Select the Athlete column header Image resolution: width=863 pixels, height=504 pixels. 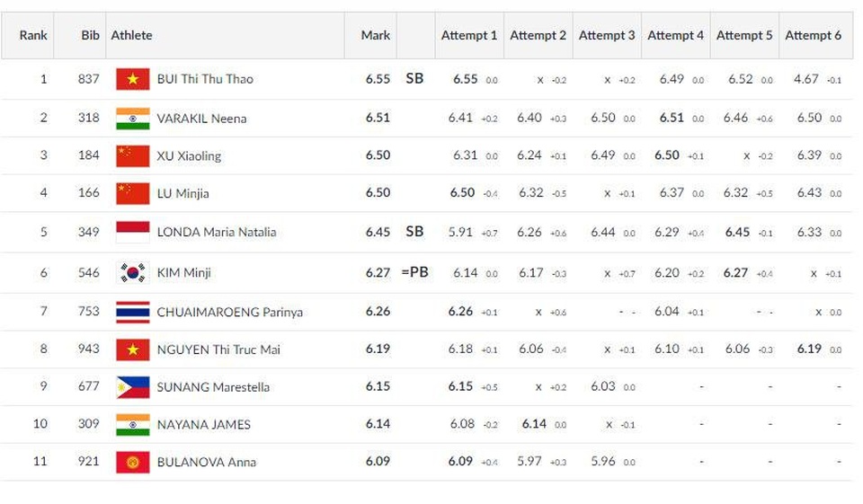[x=131, y=35]
